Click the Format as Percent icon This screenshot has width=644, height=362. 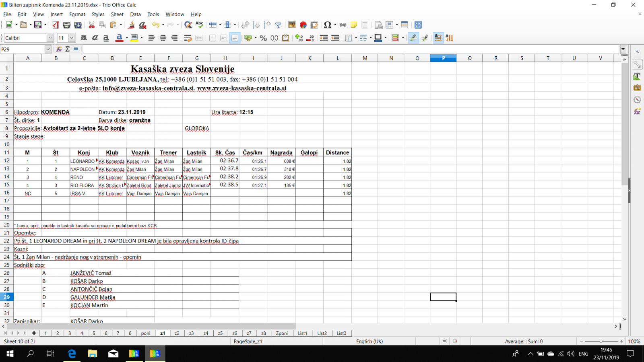click(263, 38)
